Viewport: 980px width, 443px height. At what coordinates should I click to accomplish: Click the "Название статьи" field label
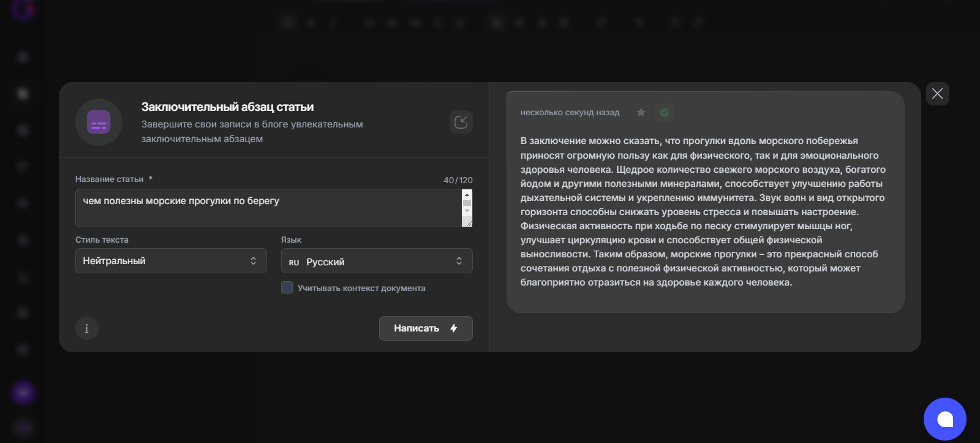click(110, 179)
